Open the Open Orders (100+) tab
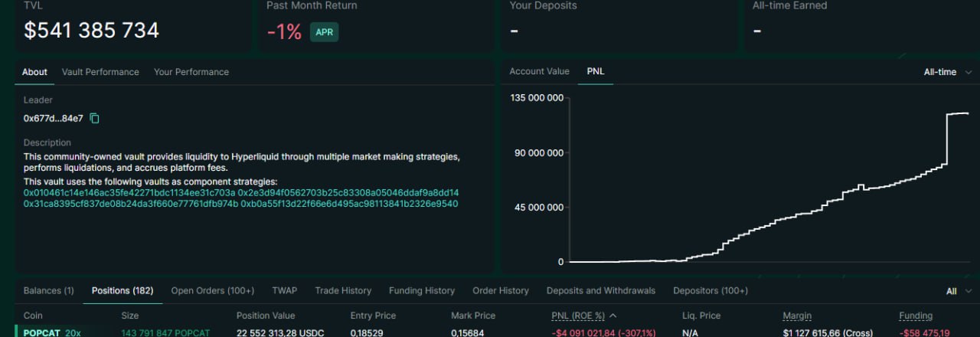 pyautogui.click(x=213, y=291)
